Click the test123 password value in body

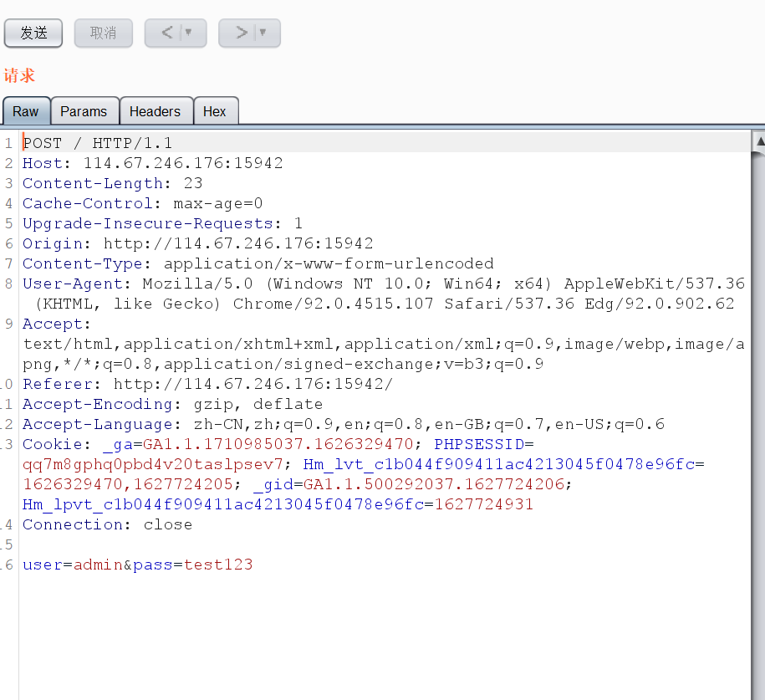(218, 565)
